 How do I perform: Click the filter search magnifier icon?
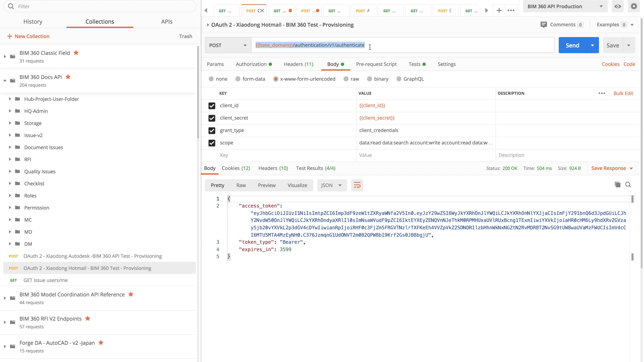[x=11, y=6]
